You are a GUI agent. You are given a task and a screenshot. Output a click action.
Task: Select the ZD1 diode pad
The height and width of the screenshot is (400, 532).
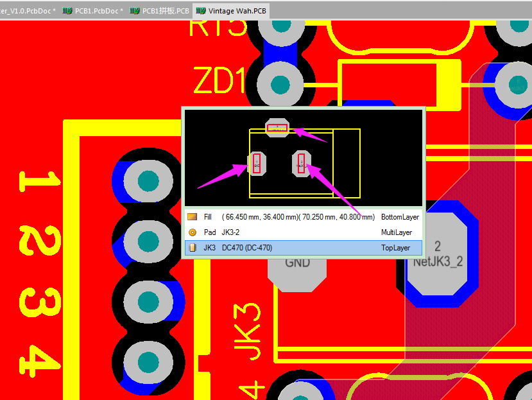pos(280,84)
